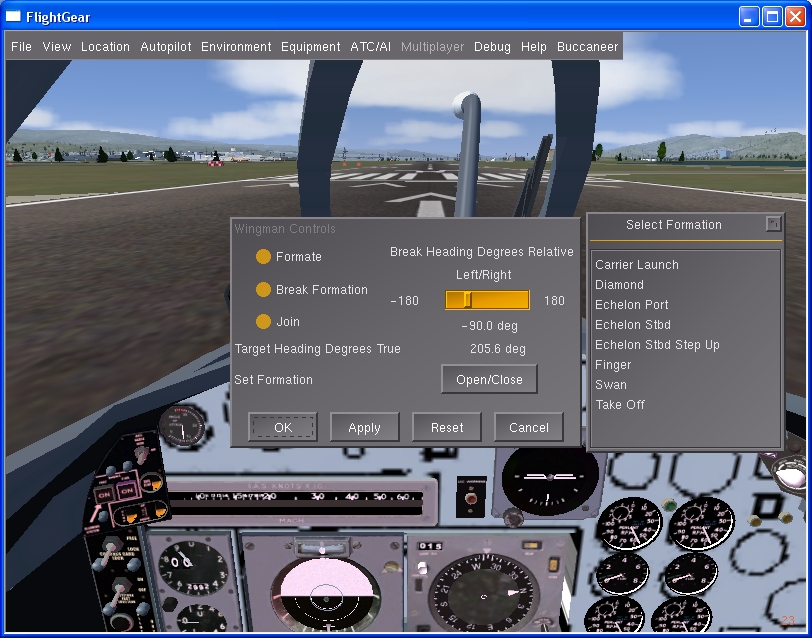Open the Environment menu
812x638 pixels.
[x=236, y=47]
